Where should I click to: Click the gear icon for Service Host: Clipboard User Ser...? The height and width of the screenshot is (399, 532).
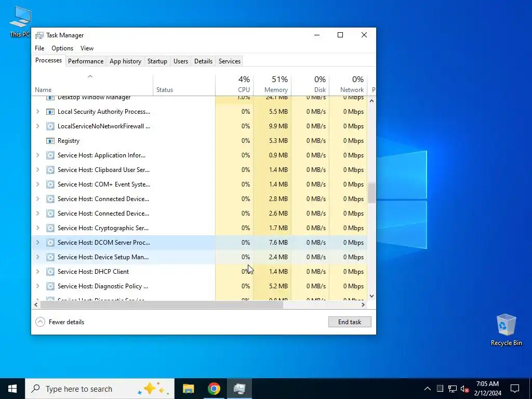click(x=50, y=170)
